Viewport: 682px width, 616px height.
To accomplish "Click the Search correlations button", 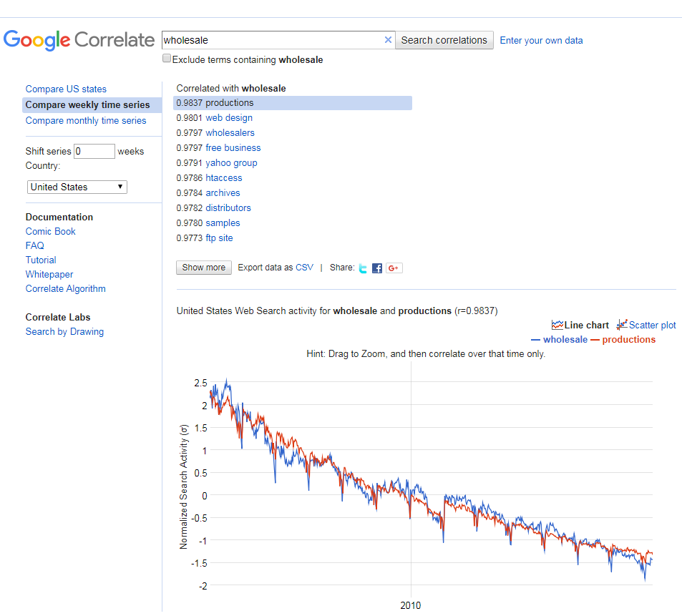I will (x=444, y=40).
